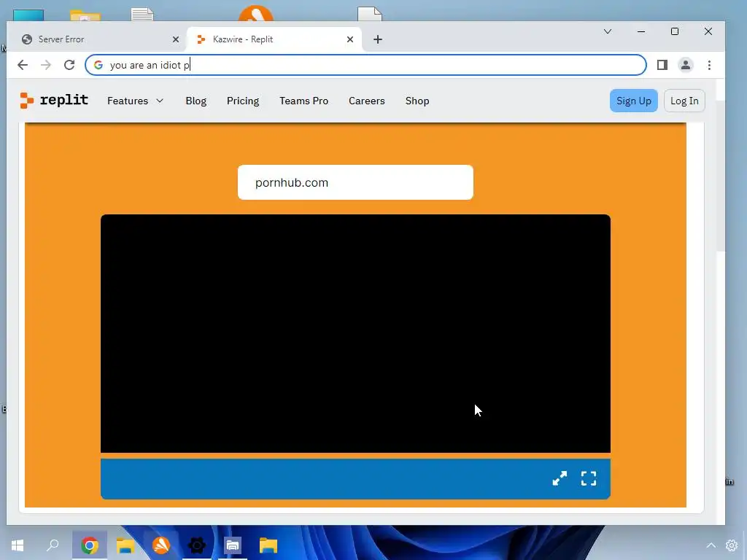Open the orange Avast taskbar icon
747x560 pixels.
[161, 545]
